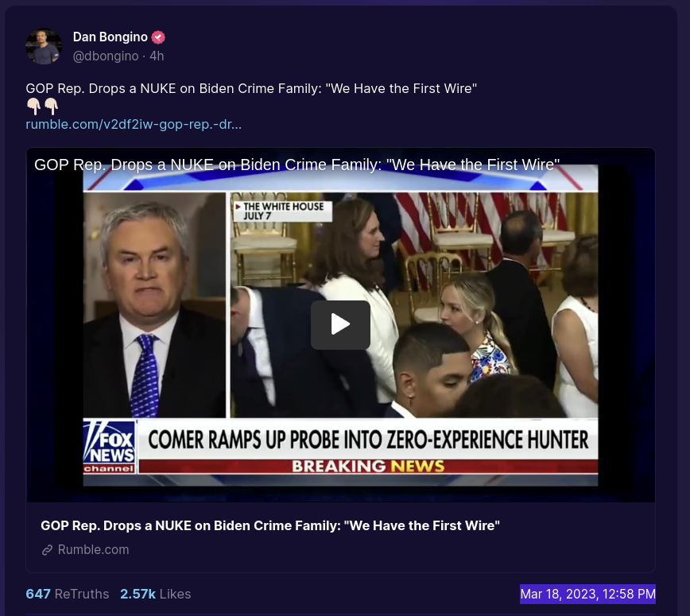Open the @dbongino handle link
The height and width of the screenshot is (616, 690).
click(x=106, y=56)
